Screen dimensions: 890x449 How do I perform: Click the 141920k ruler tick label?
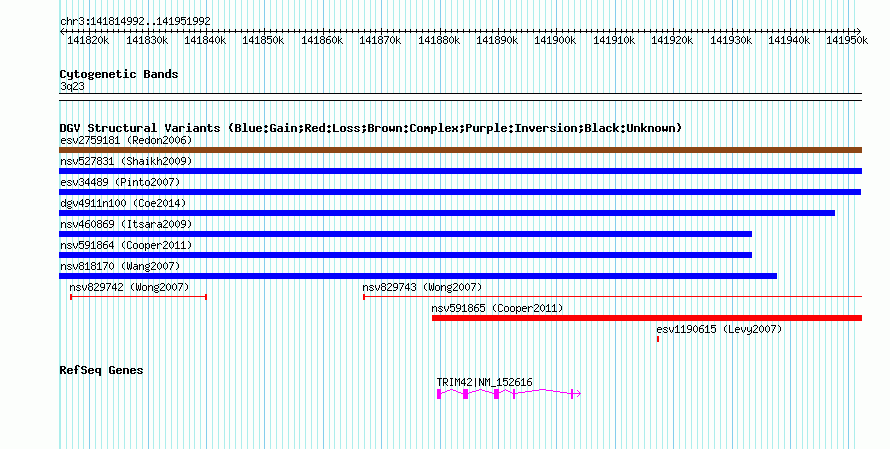(x=672, y=40)
